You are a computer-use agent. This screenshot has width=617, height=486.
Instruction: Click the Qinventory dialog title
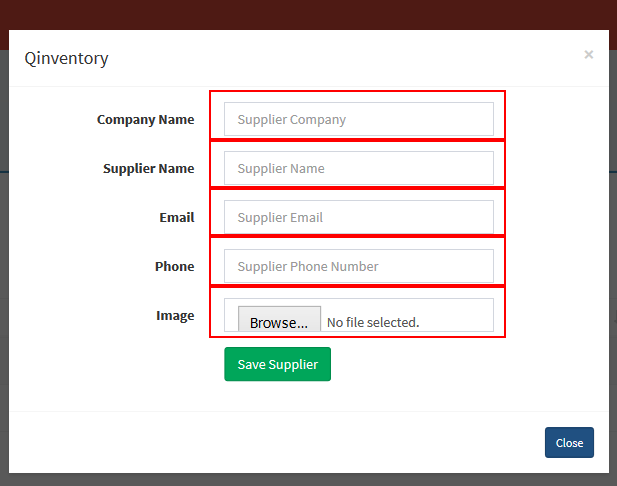coord(66,58)
